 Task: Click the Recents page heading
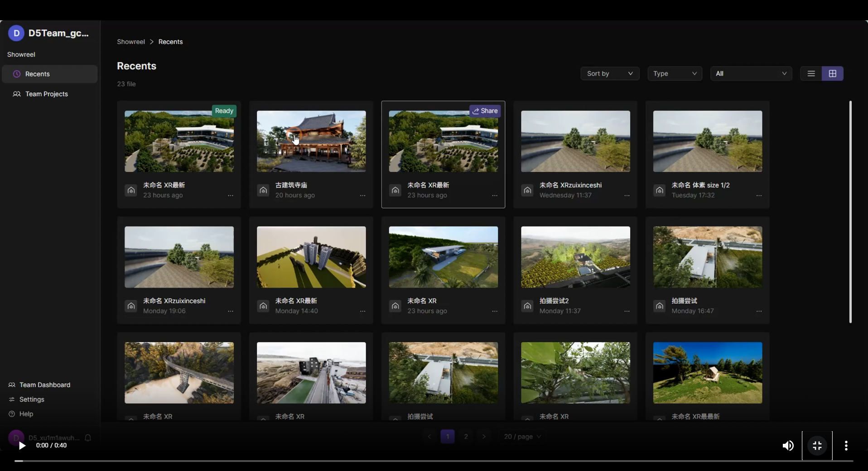pyautogui.click(x=137, y=66)
